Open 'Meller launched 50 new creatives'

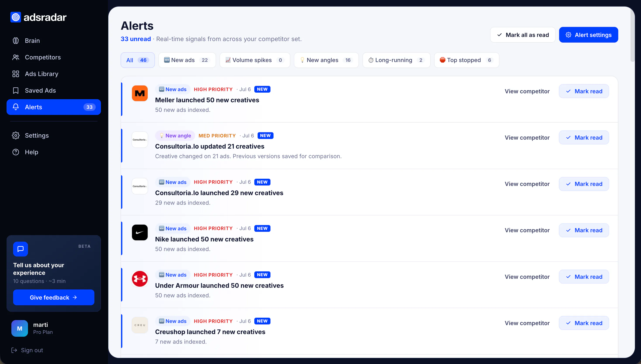pos(207,100)
